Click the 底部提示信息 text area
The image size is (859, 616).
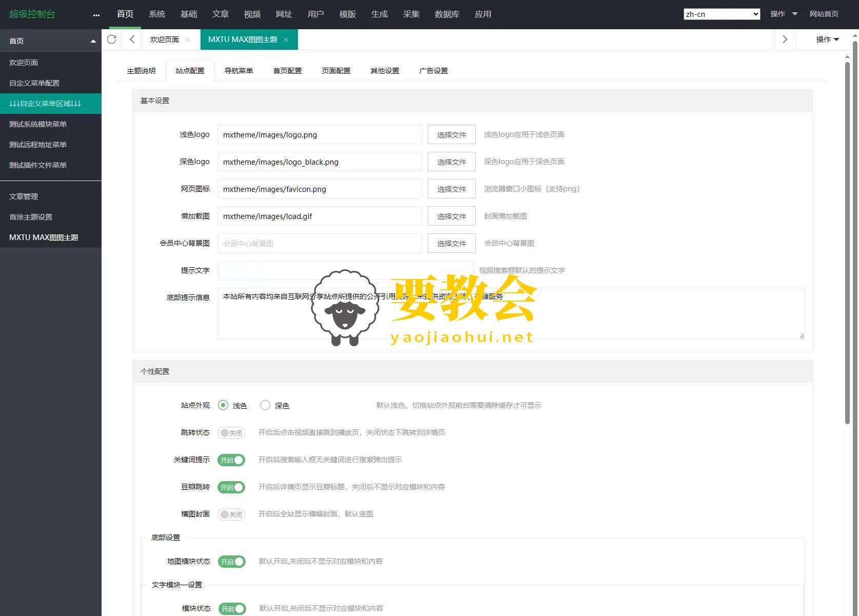(511, 313)
